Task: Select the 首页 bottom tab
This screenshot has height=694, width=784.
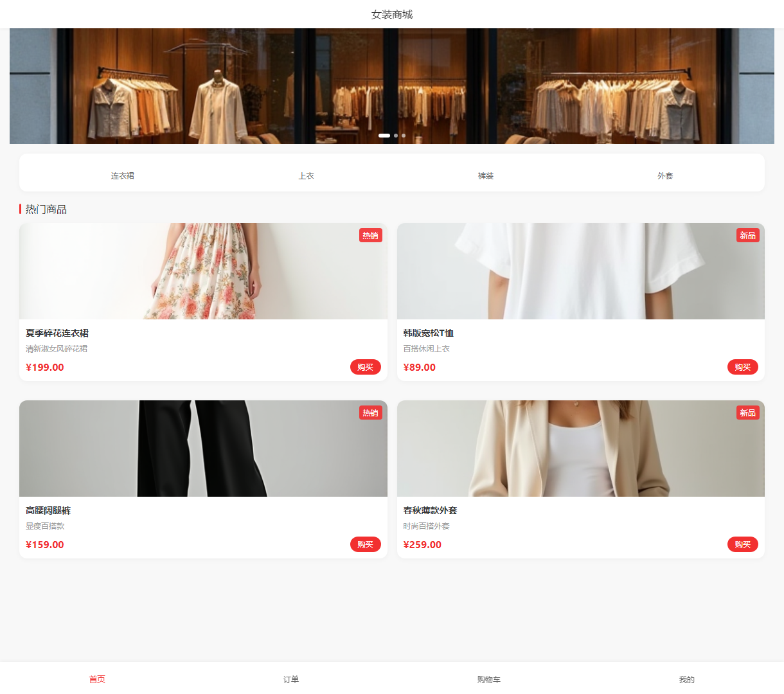Action: [x=97, y=679]
